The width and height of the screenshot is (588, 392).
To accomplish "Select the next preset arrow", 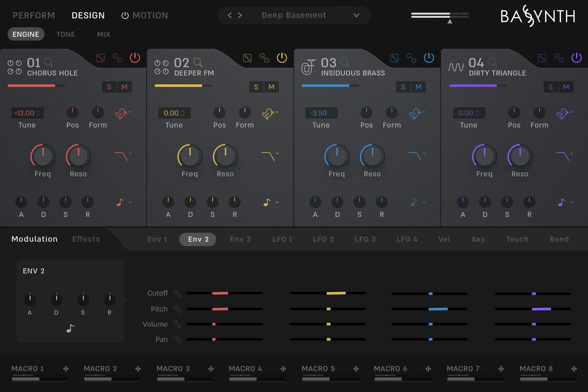I will click(x=240, y=15).
